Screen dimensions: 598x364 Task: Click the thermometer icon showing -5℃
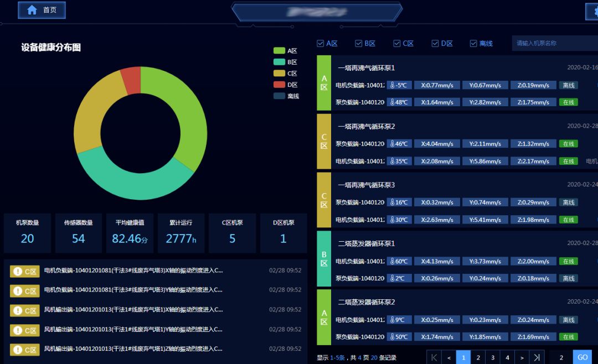[393, 85]
